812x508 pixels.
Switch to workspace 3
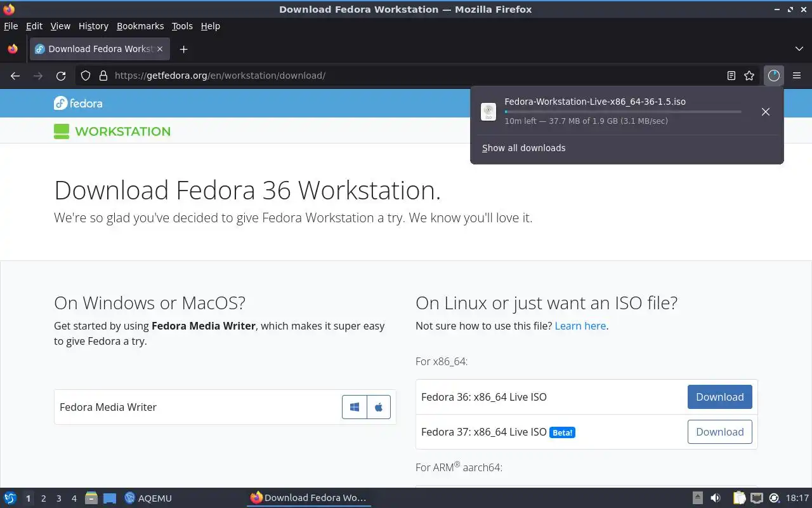(58, 498)
